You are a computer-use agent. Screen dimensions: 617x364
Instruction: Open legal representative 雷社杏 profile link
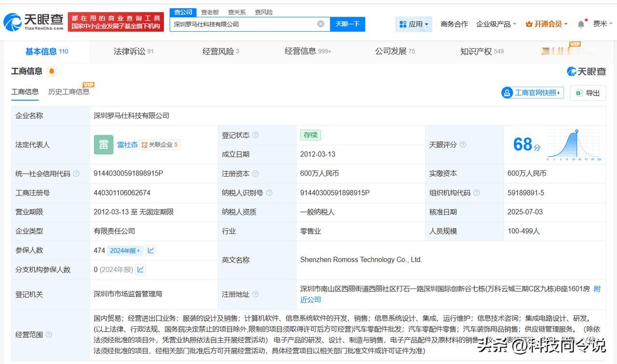coord(127,144)
